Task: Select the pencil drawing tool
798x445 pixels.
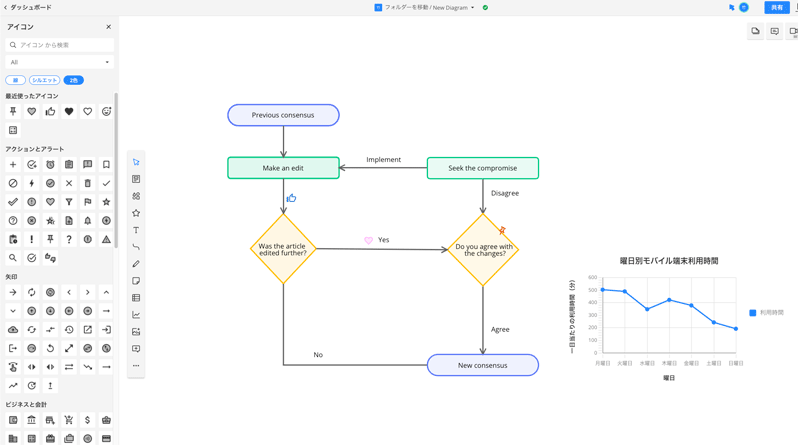Action: 136,264
